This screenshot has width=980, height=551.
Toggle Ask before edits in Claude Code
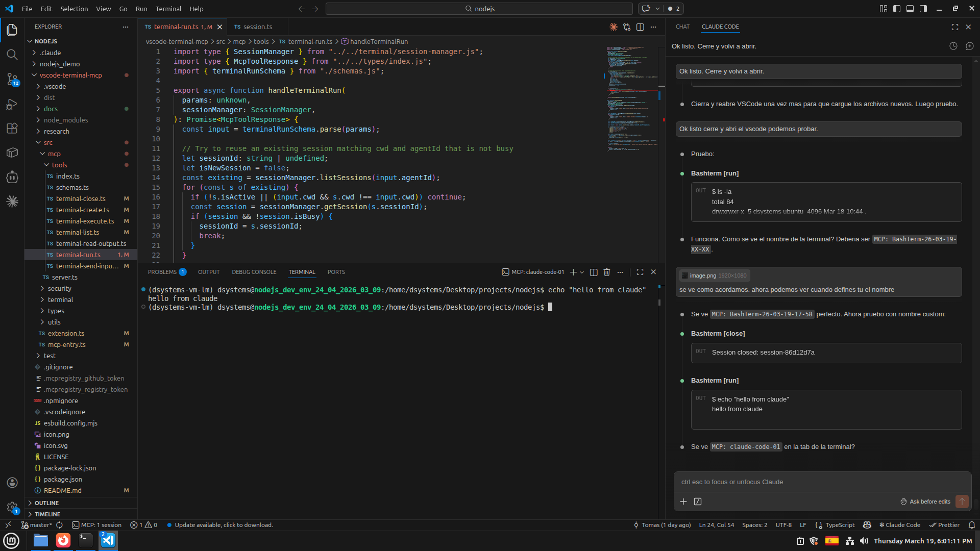click(x=925, y=502)
